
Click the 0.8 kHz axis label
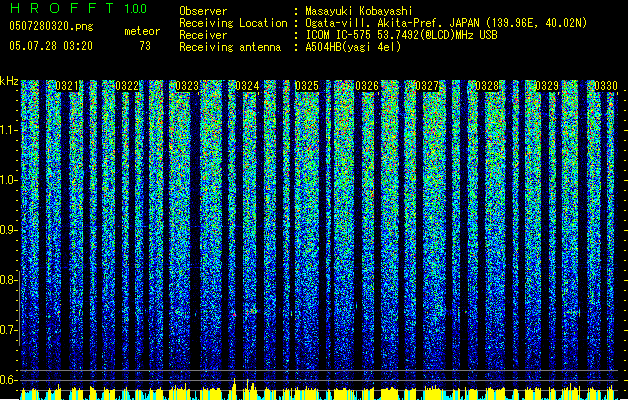click(x=9, y=280)
